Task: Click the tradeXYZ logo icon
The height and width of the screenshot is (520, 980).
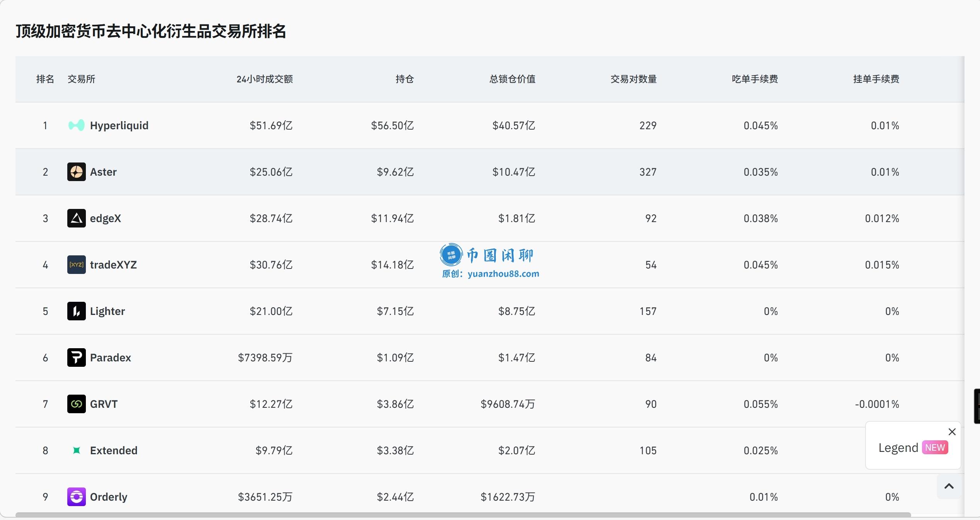Action: pos(76,265)
